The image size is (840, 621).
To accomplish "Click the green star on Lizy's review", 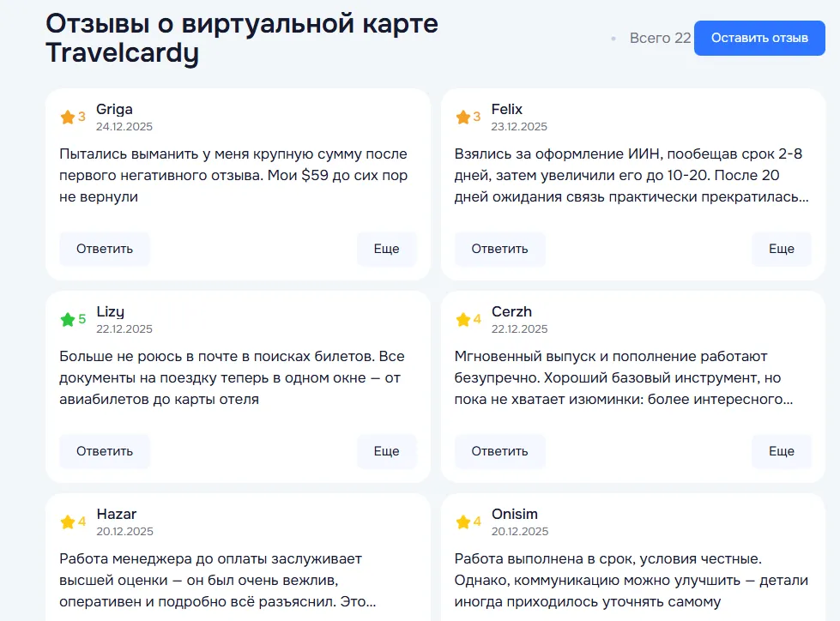I will click(68, 320).
